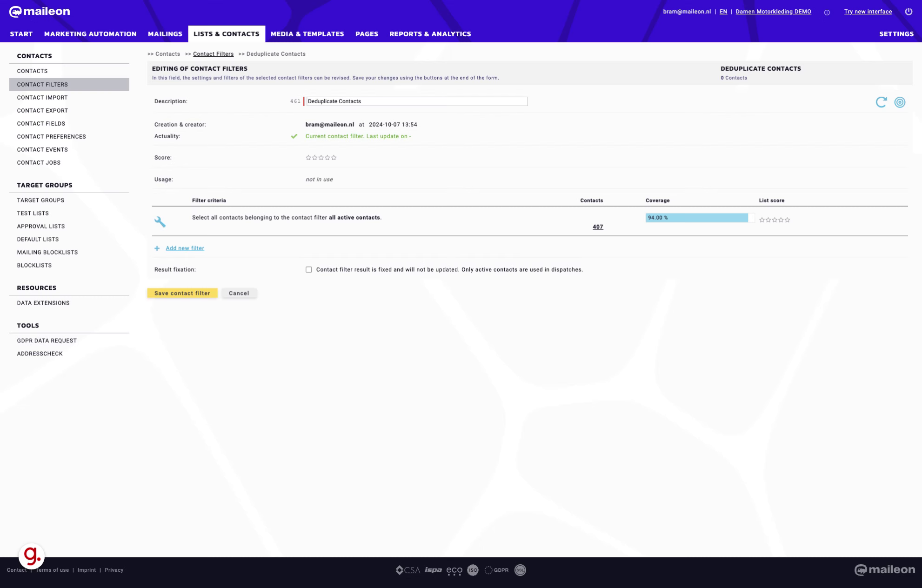The image size is (922, 588).
Task: Open the MARKETING AUTOMATION tab
Action: [90, 34]
